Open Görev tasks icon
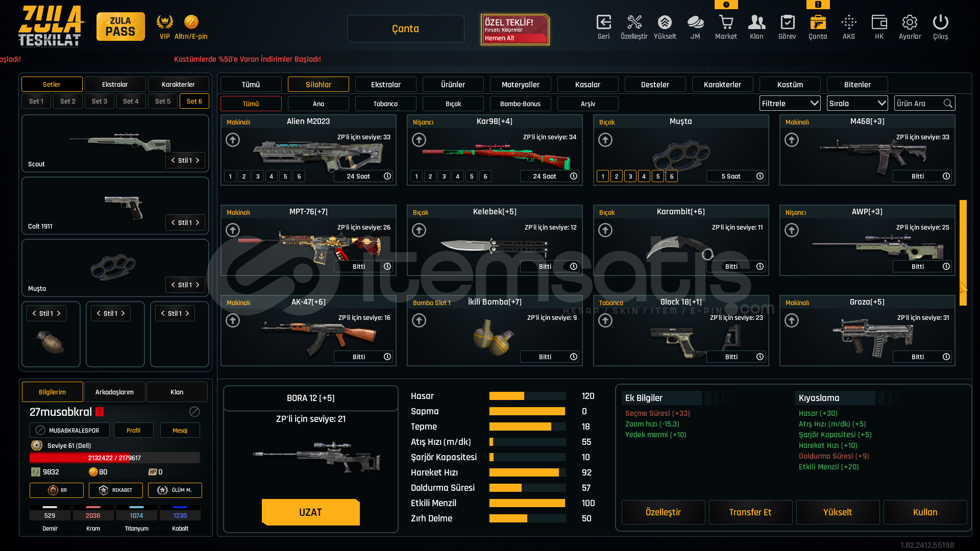Viewport: 980px width, 551px height. click(x=787, y=22)
